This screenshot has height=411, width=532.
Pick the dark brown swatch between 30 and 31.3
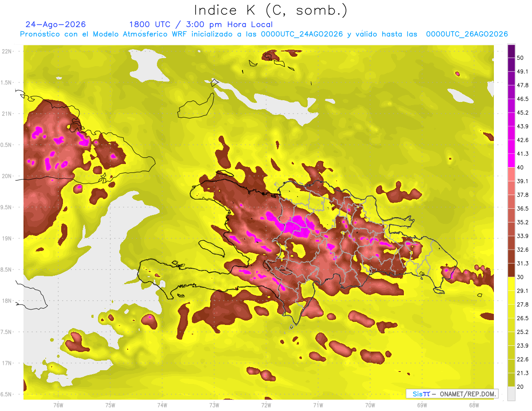point(511,270)
